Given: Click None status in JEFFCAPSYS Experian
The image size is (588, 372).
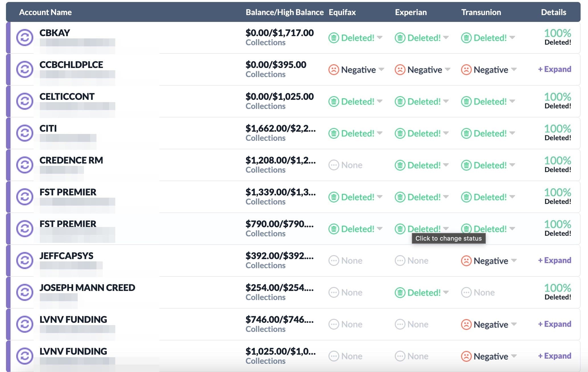Looking at the screenshot, I should click(418, 261).
